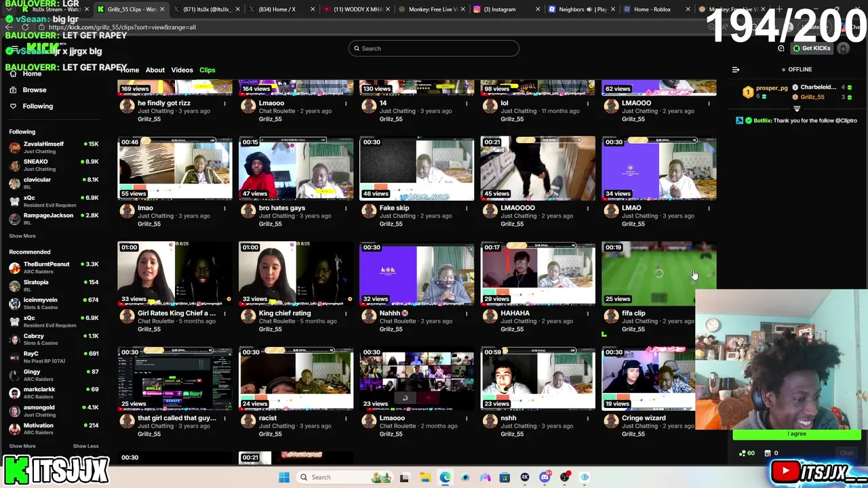The width and height of the screenshot is (868, 488).
Task: Click the magnifier icon in Kick search bar
Action: [x=357, y=48]
